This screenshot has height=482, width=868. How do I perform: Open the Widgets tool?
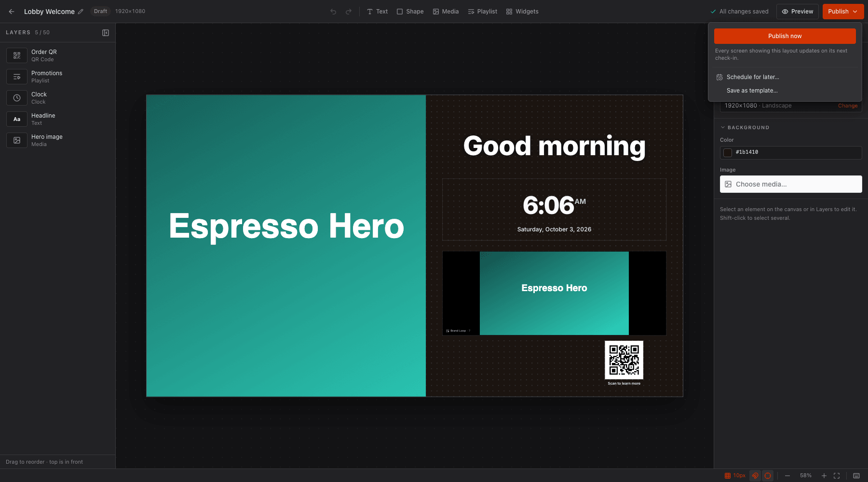click(x=522, y=12)
